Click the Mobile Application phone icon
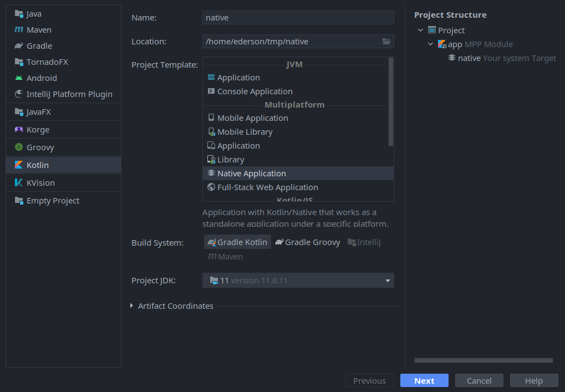 [211, 118]
